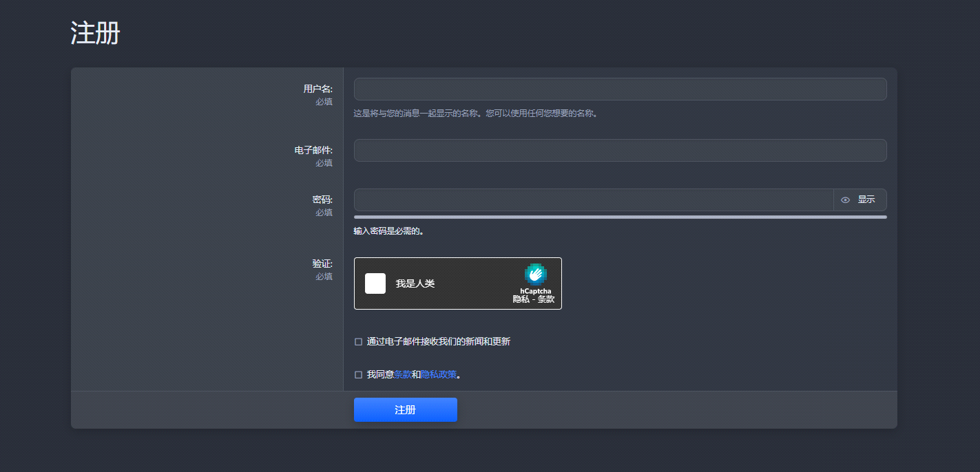
Task: Enable receiving news and updates by email
Action: click(x=357, y=341)
